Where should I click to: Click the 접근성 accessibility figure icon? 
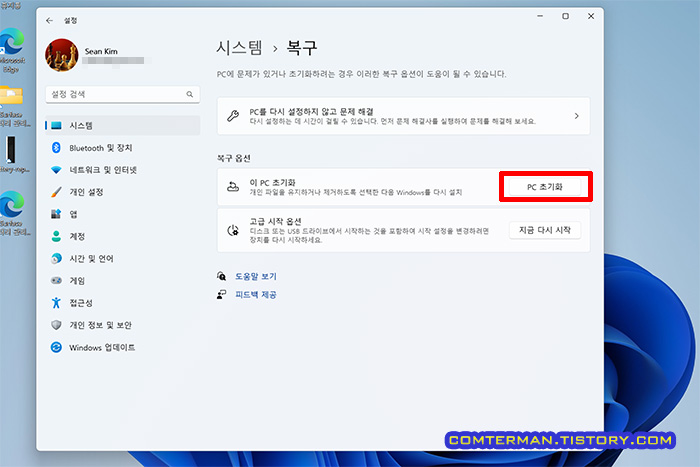coord(56,303)
